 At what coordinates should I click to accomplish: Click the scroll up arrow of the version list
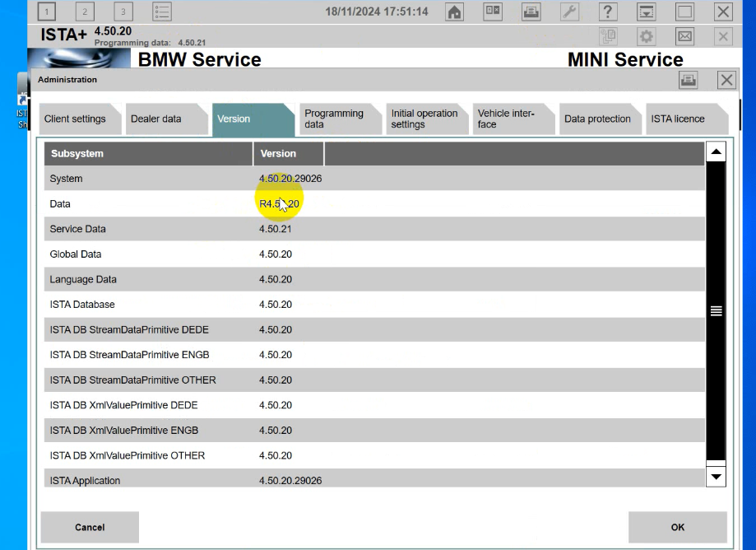[x=716, y=152]
